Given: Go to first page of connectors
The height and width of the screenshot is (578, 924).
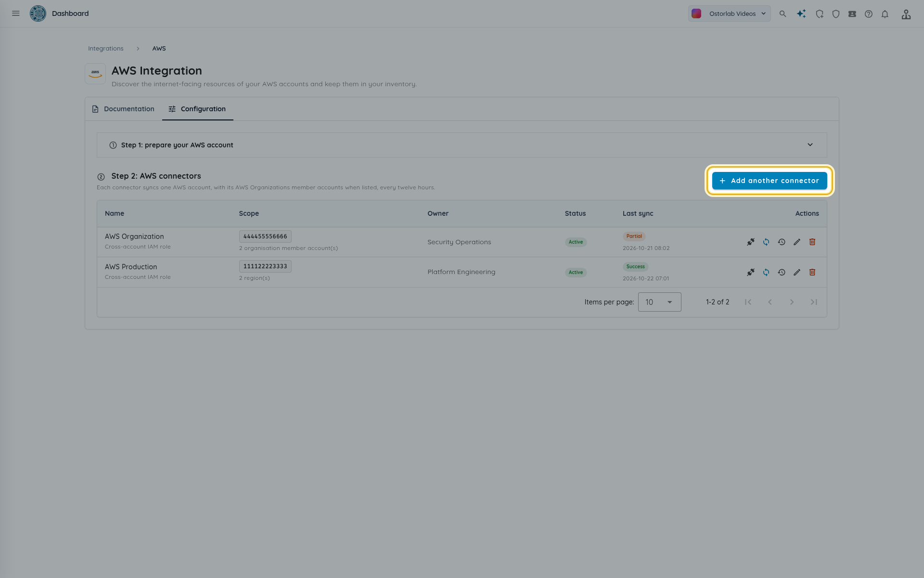Looking at the screenshot, I should pos(748,302).
